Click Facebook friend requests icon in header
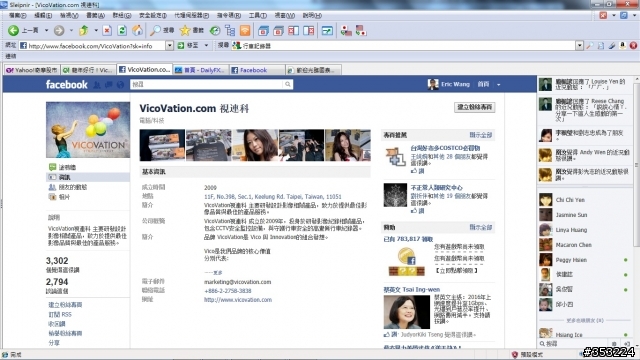This screenshot has height=360, width=640. click(x=97, y=84)
